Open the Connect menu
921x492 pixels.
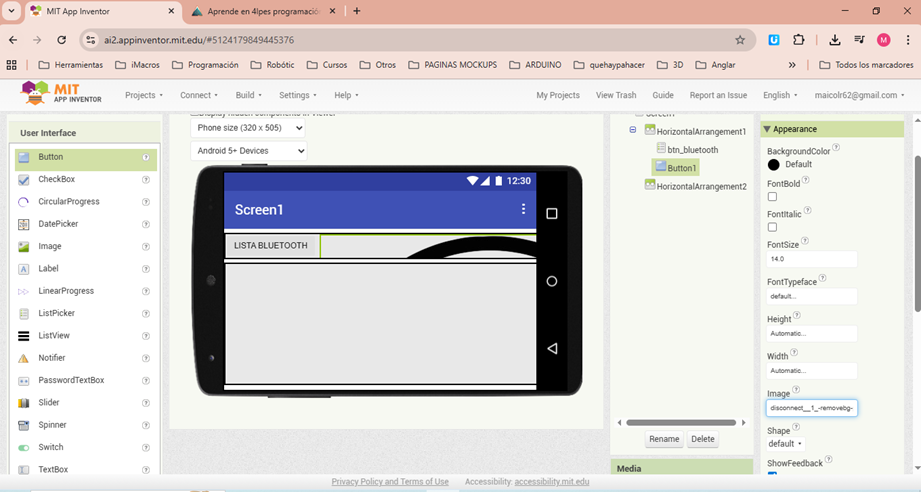[198, 95]
